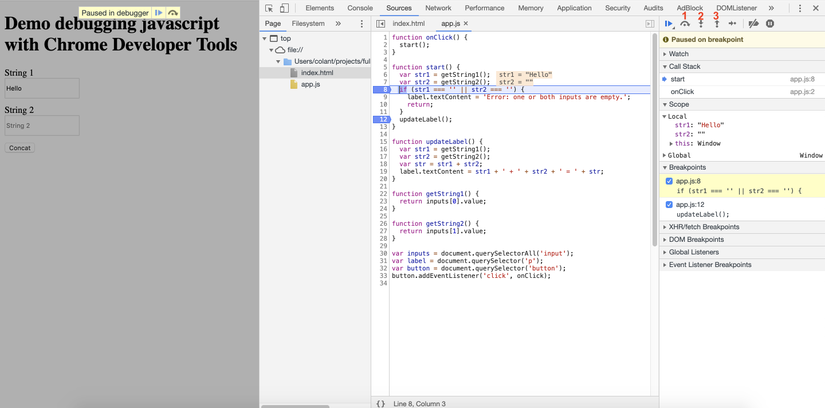Click Step over next function call icon
825x408 pixels.
tap(685, 23)
